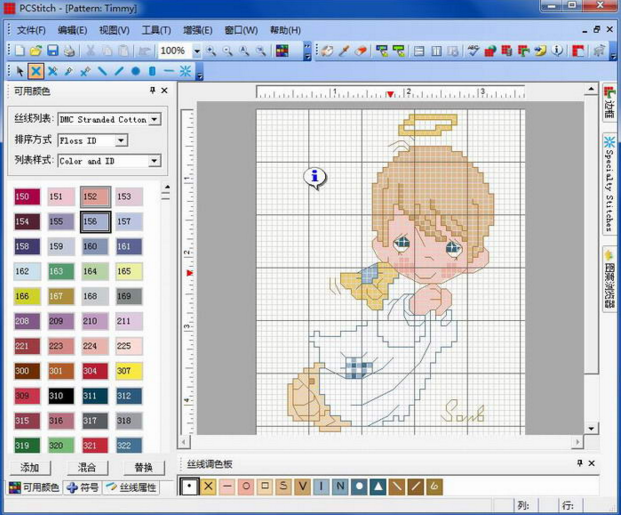Select the full cross stitch X tool

pos(36,72)
